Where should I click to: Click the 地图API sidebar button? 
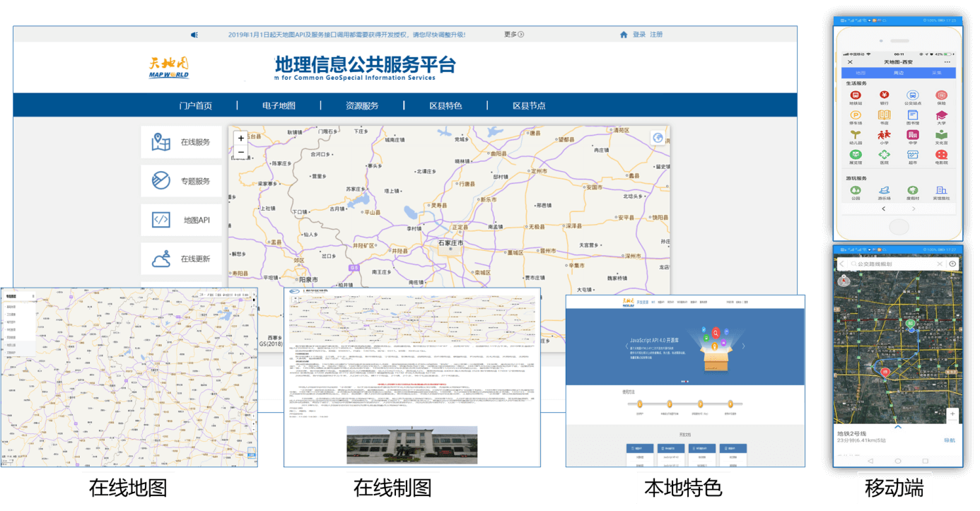[181, 220]
